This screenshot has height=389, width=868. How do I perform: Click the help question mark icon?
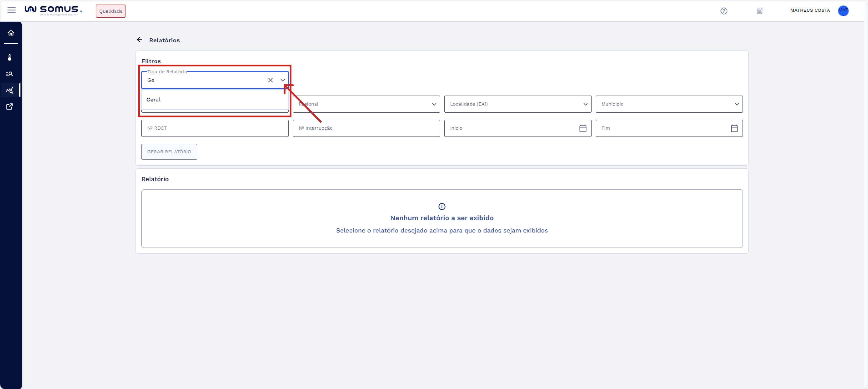pyautogui.click(x=723, y=11)
